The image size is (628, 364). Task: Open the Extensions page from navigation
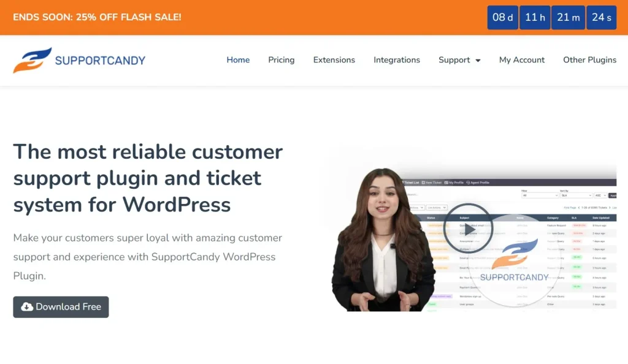tap(334, 60)
